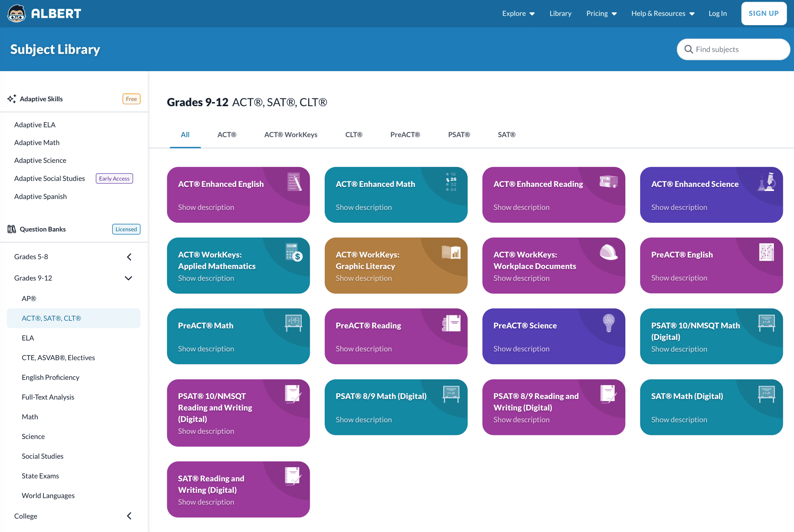Switch to the PSAT® tab
Viewport: 794px width, 532px height.
(x=459, y=135)
